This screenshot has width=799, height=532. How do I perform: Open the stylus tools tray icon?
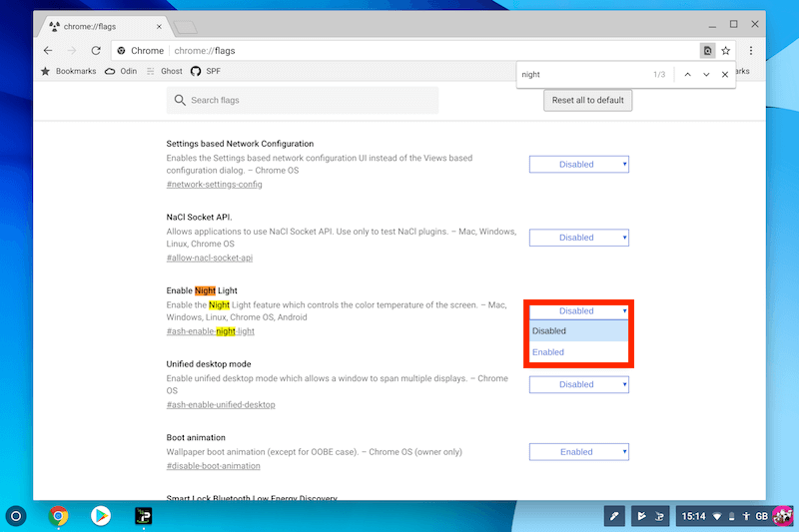point(614,517)
